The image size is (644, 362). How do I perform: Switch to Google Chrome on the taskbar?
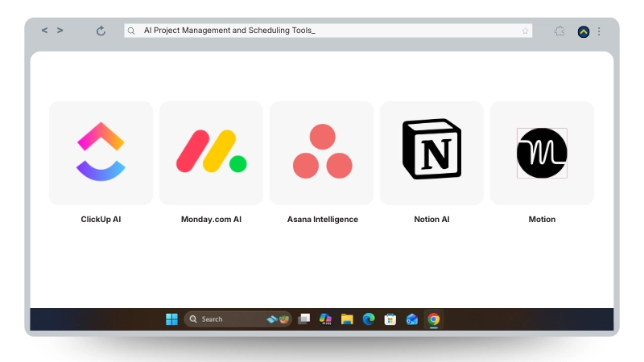point(433,319)
